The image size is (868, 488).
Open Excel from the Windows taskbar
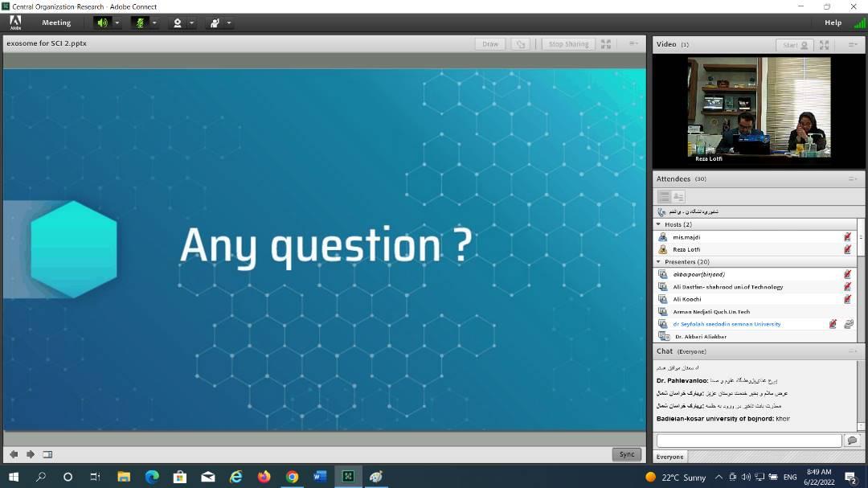pyautogui.click(x=348, y=477)
